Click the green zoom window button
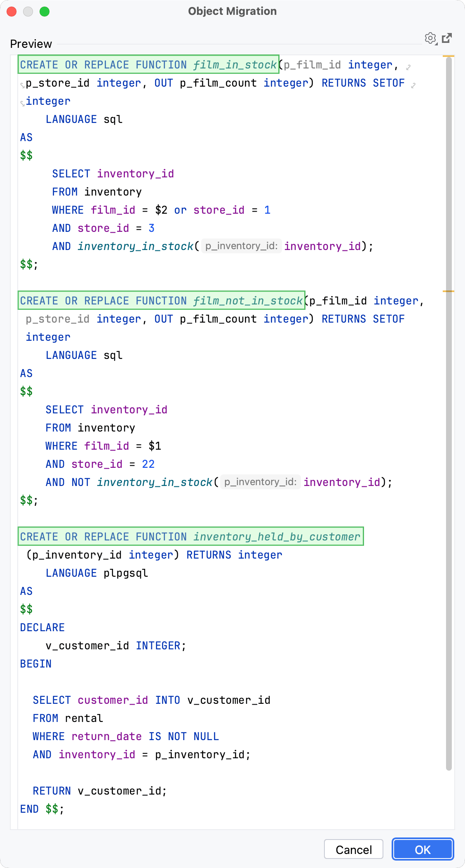 point(45,12)
